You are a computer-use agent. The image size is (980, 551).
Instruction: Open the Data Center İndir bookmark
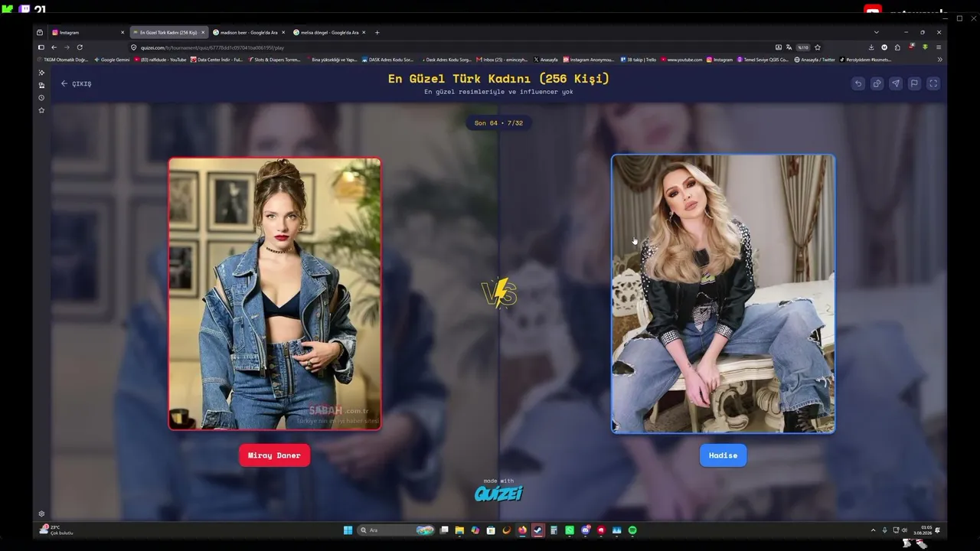click(x=217, y=60)
